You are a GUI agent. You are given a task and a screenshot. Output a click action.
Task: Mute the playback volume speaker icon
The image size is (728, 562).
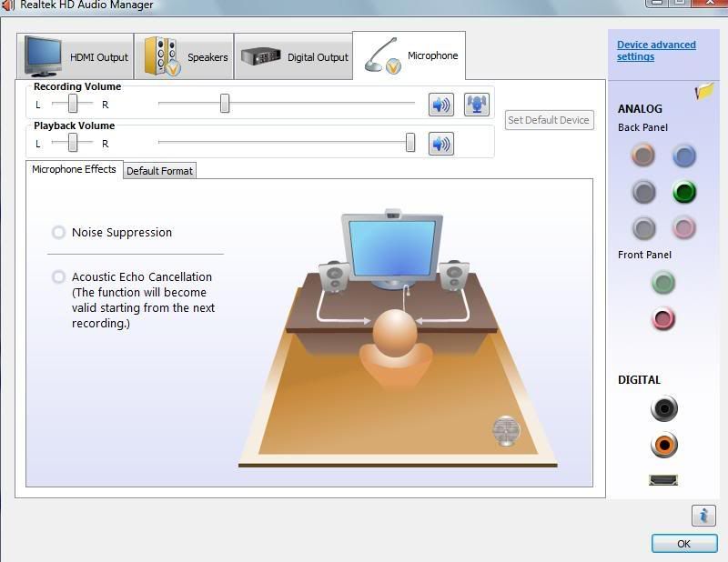pos(441,144)
